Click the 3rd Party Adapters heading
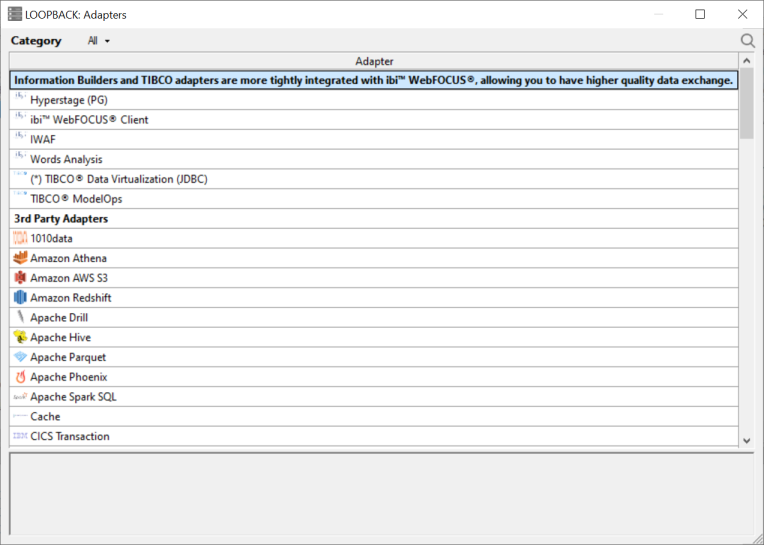764x545 pixels. [61, 219]
